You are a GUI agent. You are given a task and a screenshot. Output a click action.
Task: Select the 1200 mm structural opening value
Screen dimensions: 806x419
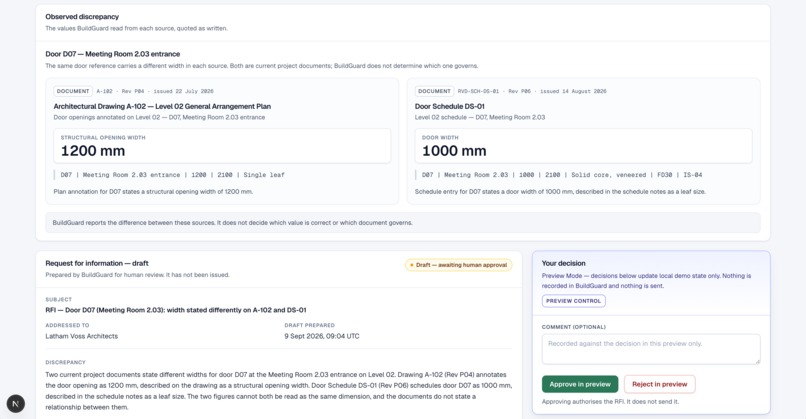point(93,151)
